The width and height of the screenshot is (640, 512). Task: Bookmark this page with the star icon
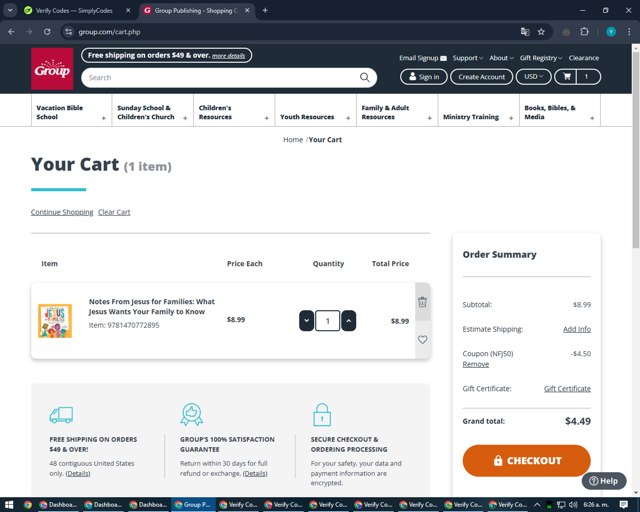click(x=541, y=32)
